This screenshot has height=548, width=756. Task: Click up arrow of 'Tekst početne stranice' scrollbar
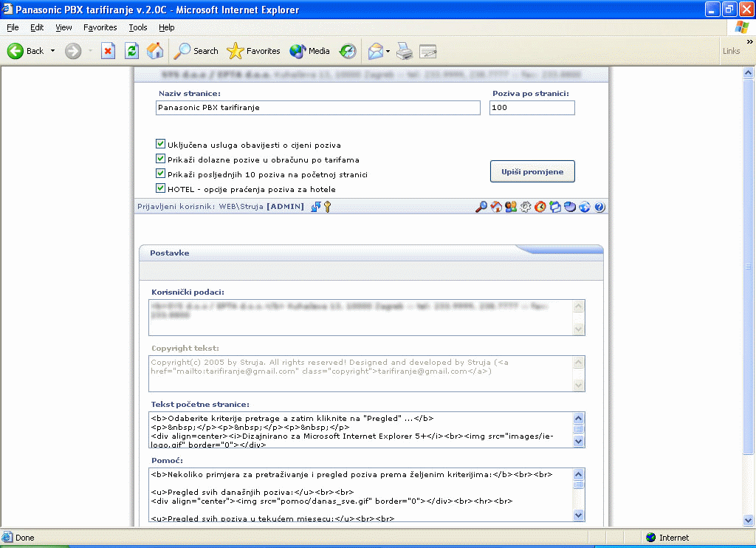[579, 418]
